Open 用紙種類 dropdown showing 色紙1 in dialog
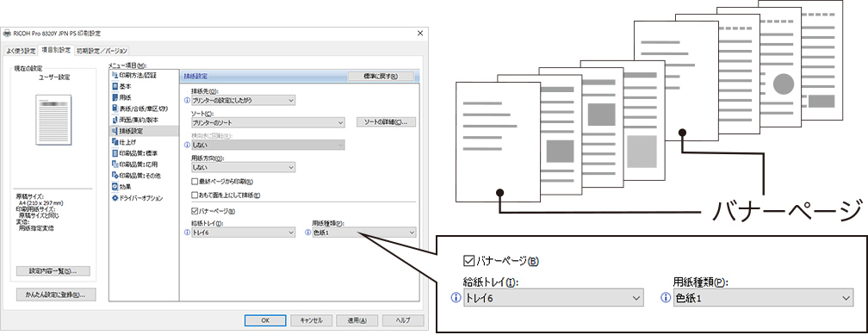This screenshot has width=868, height=335. (x=364, y=233)
